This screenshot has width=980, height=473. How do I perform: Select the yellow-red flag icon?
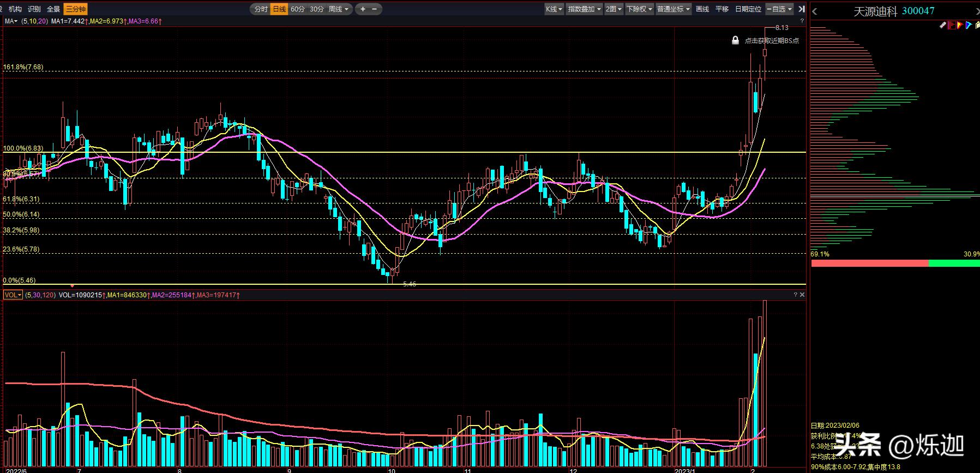point(960,25)
